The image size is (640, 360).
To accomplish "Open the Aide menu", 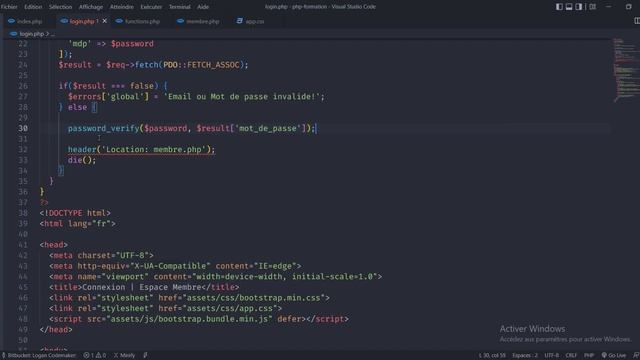I will (203, 7).
